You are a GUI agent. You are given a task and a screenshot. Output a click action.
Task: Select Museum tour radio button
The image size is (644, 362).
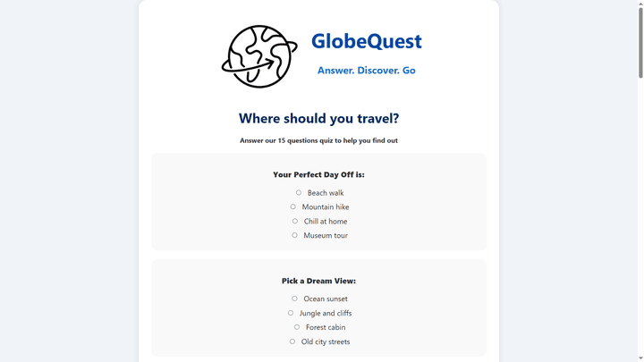tap(294, 235)
